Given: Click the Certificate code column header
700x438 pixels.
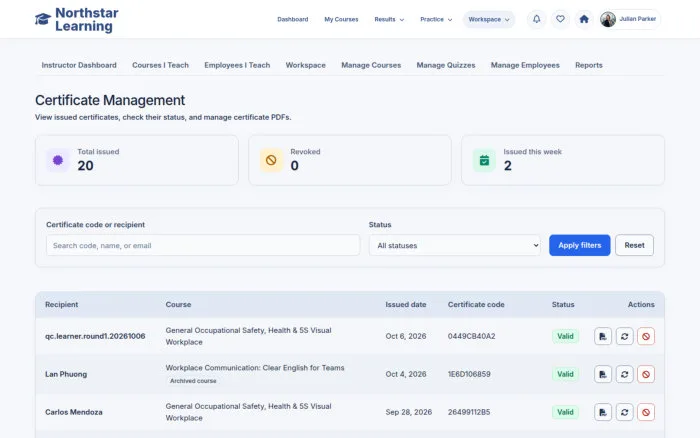Looking at the screenshot, I should (476, 305).
